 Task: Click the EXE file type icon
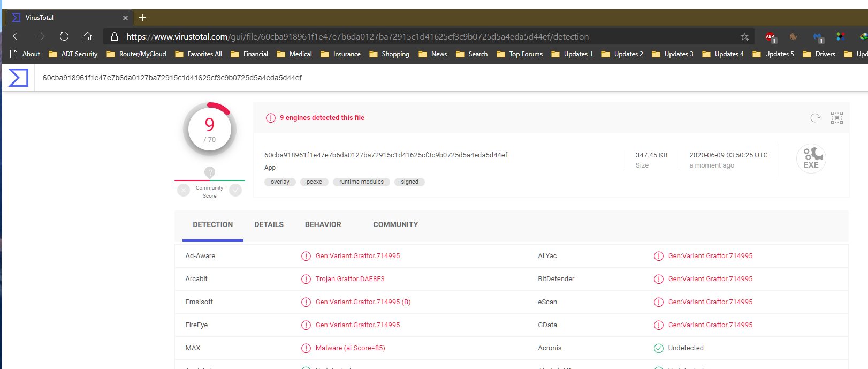click(x=811, y=159)
